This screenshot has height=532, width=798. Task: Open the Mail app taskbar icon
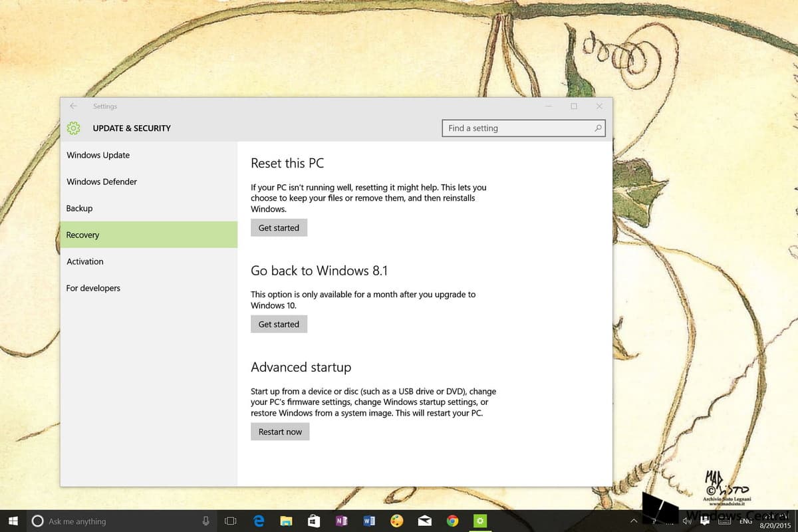pos(424,521)
